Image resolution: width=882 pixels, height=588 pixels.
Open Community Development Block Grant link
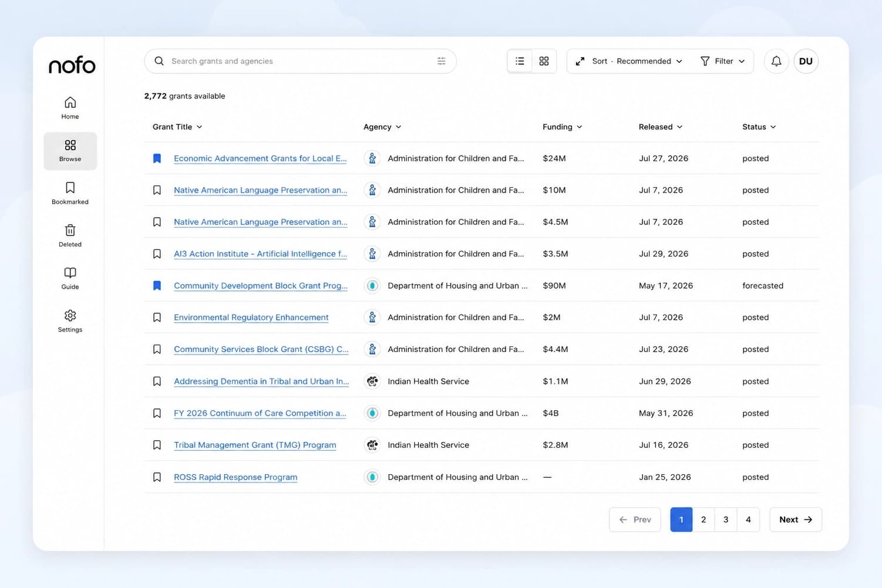(x=261, y=286)
